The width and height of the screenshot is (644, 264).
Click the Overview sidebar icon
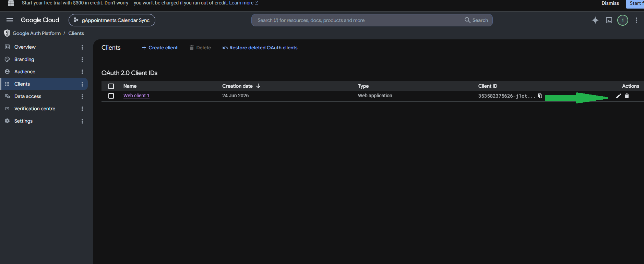pos(7,47)
